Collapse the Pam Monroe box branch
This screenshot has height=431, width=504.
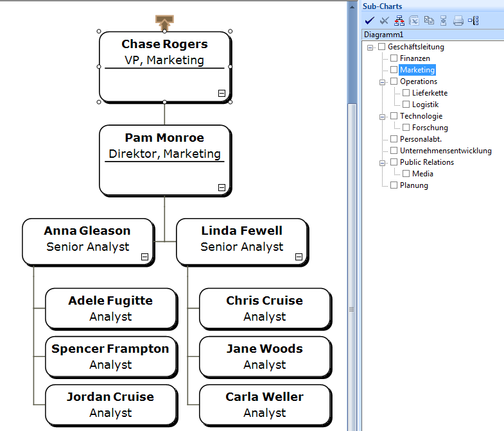click(x=222, y=187)
